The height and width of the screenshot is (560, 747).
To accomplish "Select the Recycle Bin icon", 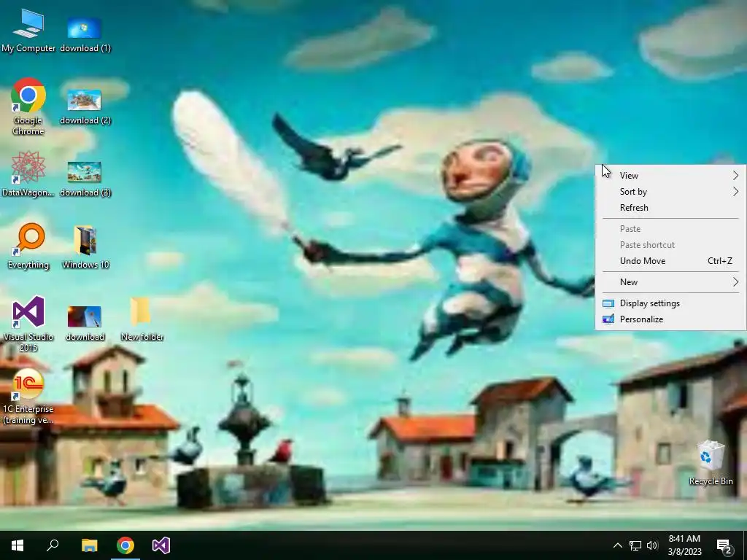I will 711,463.
